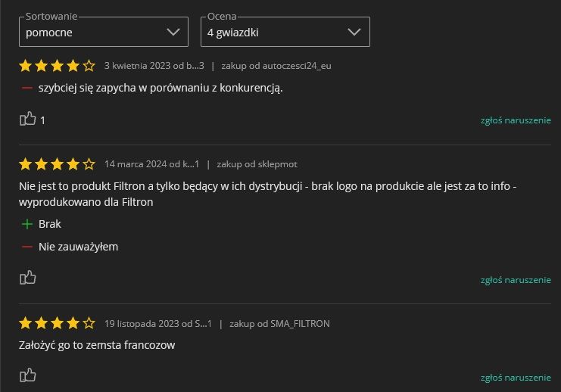Click the red minus icon beside Nie zauważyłem

pos(27,247)
